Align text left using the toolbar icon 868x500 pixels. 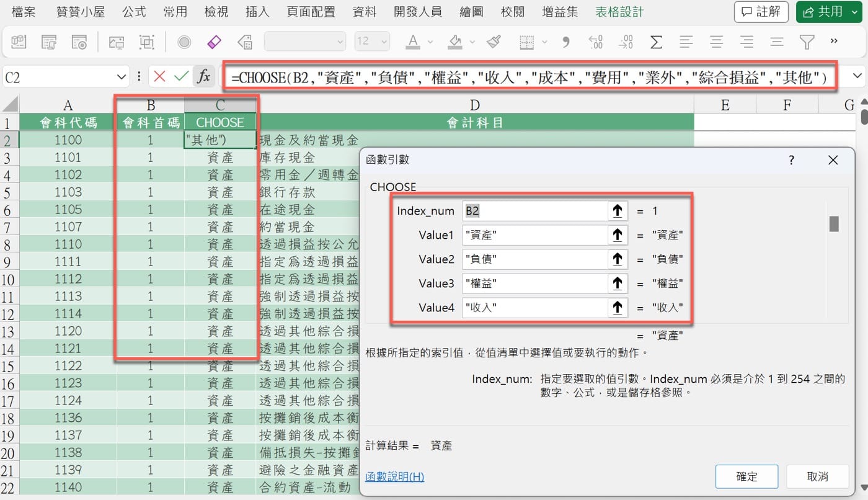[x=686, y=42]
